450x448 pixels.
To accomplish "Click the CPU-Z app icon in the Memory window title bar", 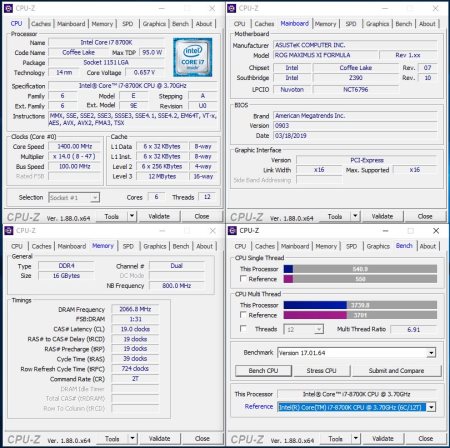I will [x=9, y=230].
